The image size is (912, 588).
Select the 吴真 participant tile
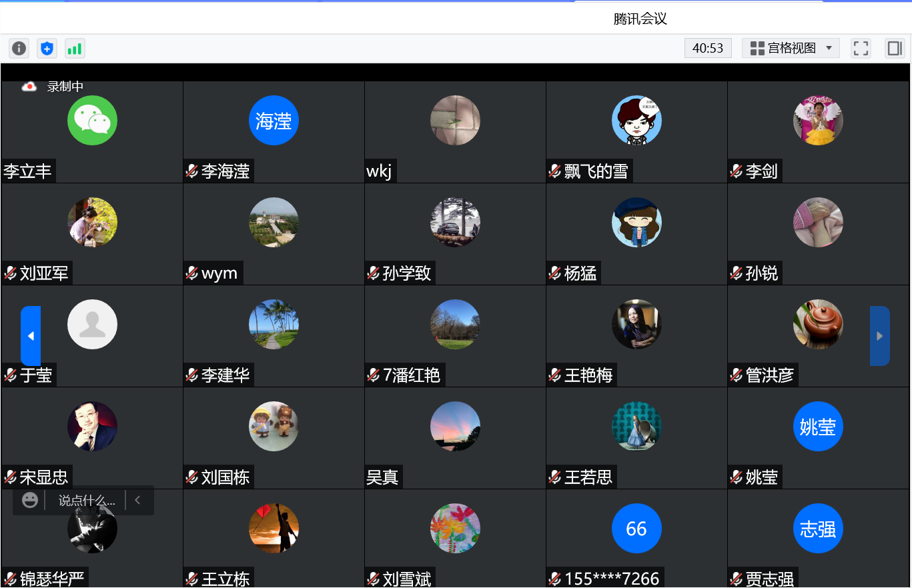point(455,437)
